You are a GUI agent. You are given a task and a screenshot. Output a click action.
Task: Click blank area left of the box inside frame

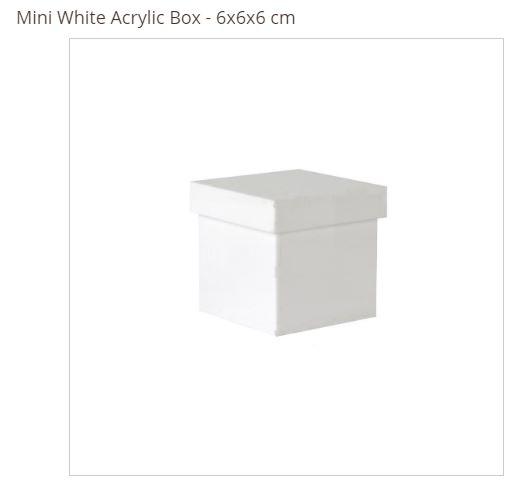pos(130,257)
